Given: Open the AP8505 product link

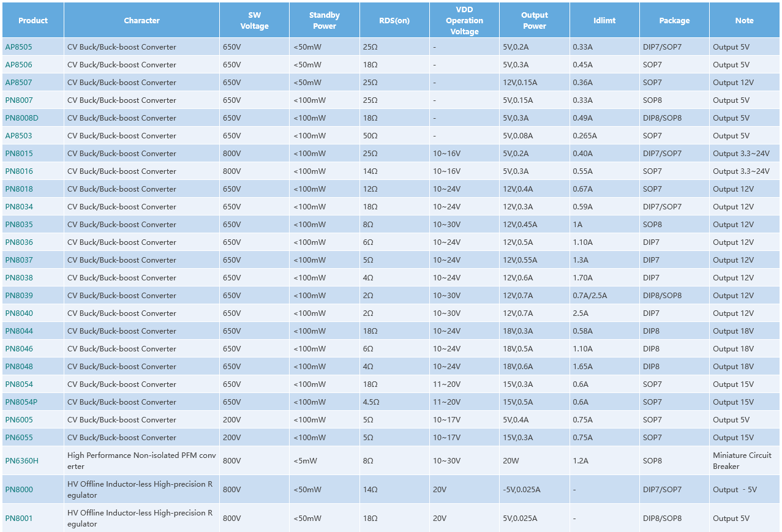Looking at the screenshot, I should 18,47.
